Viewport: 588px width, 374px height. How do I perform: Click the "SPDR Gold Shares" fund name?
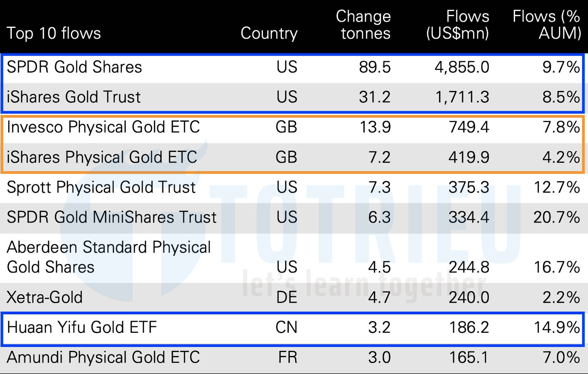click(74, 67)
